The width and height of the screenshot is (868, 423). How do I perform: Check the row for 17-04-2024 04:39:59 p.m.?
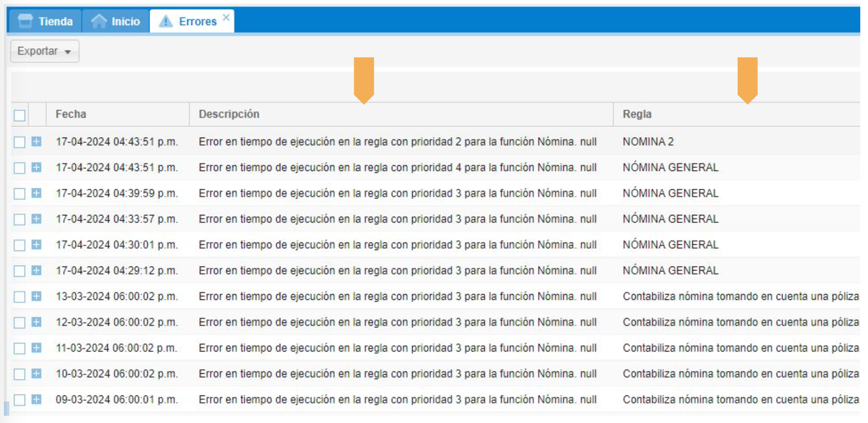point(20,194)
